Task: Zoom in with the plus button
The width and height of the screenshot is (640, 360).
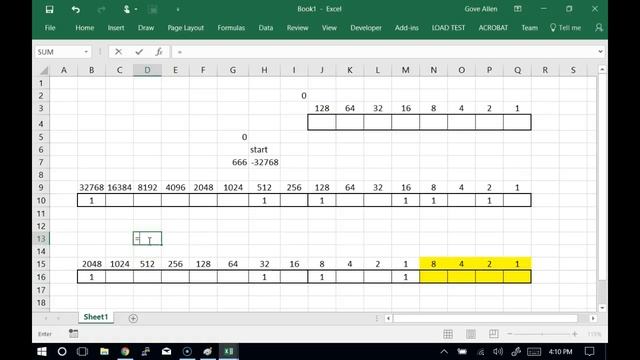Action: 575,334
